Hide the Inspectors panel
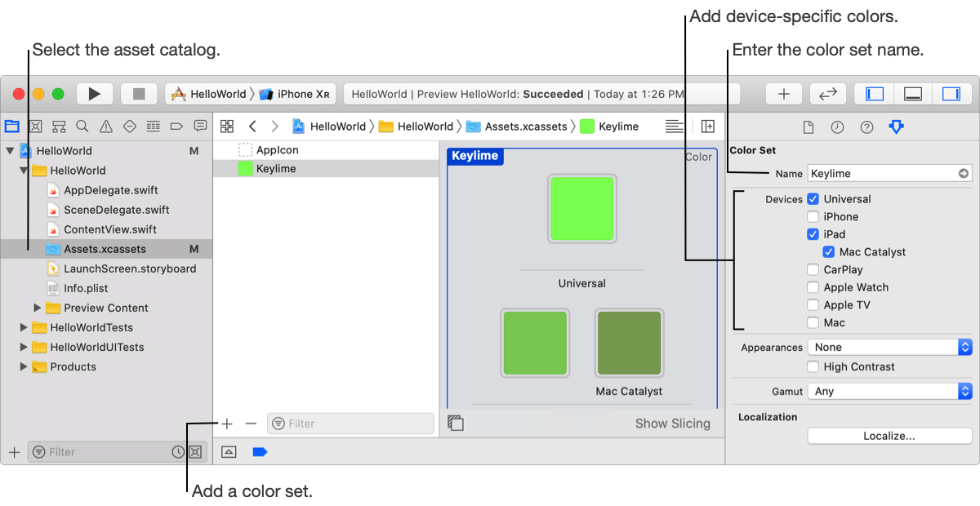Image resolution: width=980 pixels, height=506 pixels. [951, 94]
